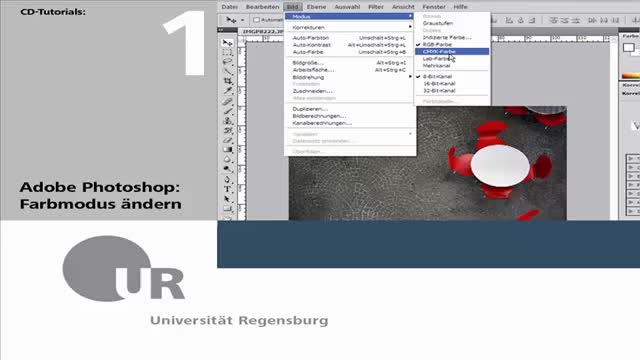Open the Datei menu
This screenshot has width=640, height=360.
click(x=229, y=7)
